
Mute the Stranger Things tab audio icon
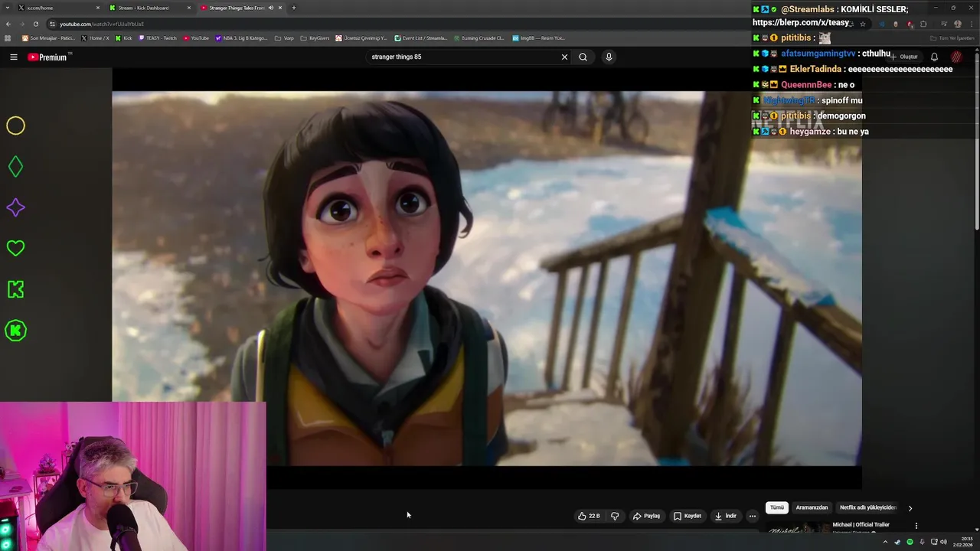pos(270,8)
